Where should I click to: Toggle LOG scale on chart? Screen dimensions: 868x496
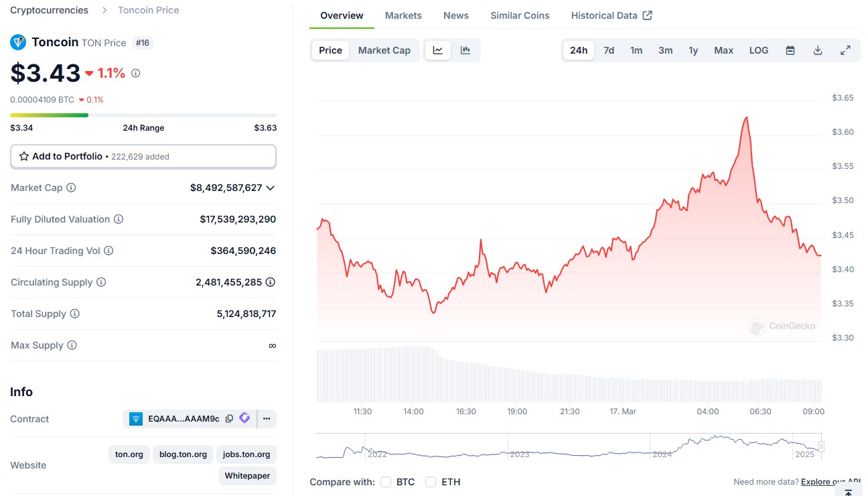pos(759,50)
